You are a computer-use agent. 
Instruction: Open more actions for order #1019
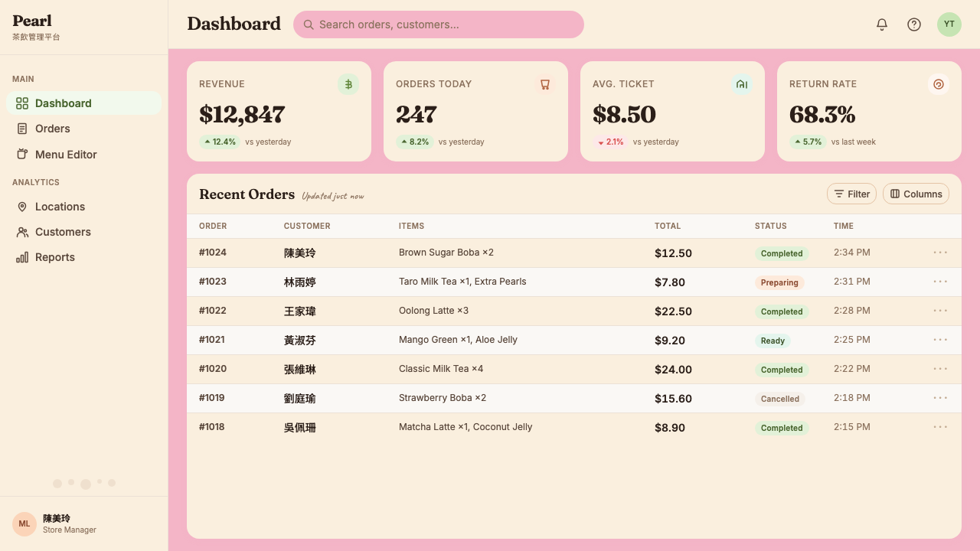[940, 398]
